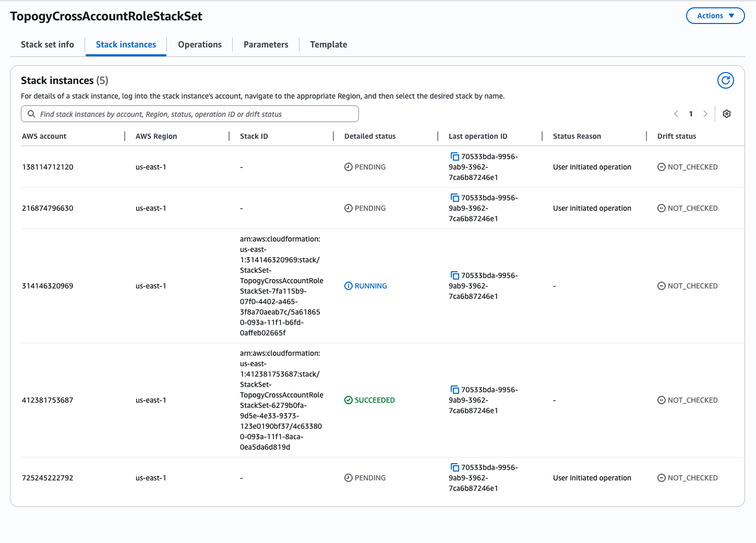Refresh the stack instances list

tap(726, 80)
